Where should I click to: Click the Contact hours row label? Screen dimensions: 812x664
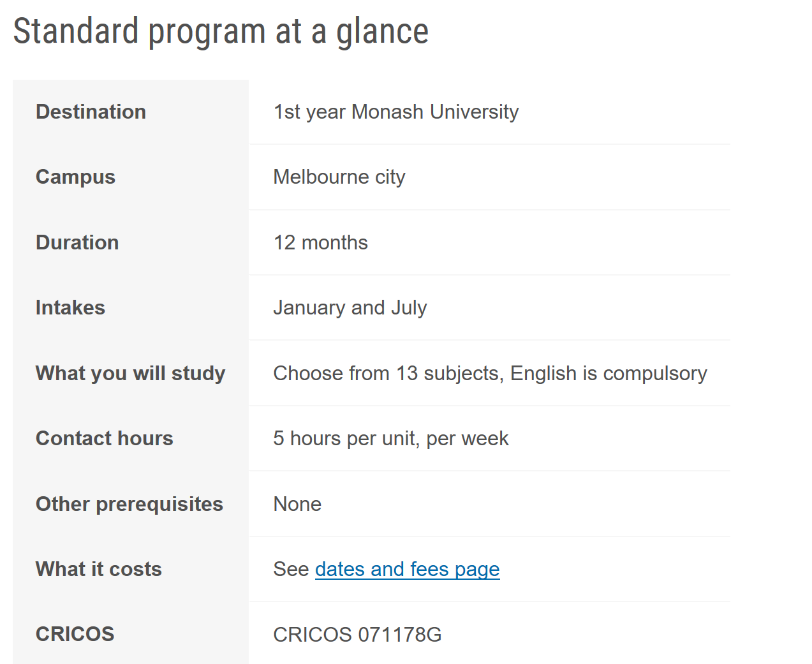[x=105, y=438]
